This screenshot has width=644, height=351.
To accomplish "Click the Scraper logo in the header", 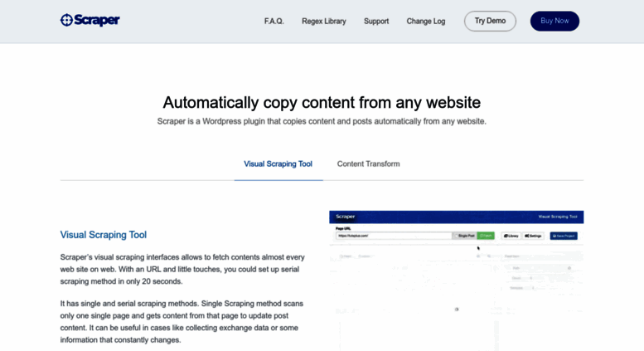I will click(90, 20).
